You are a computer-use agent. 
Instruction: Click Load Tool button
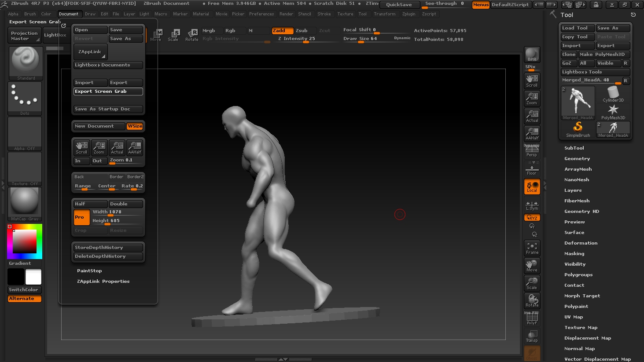click(578, 28)
